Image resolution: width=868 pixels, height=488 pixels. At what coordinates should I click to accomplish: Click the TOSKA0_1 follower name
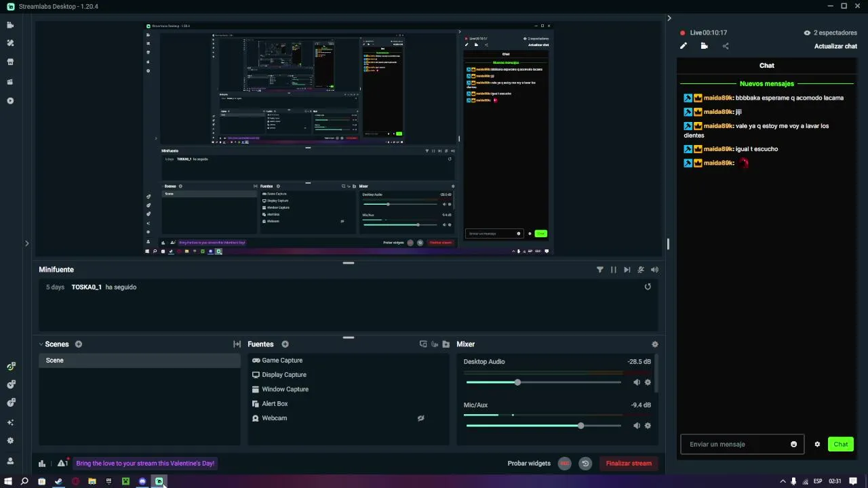87,287
